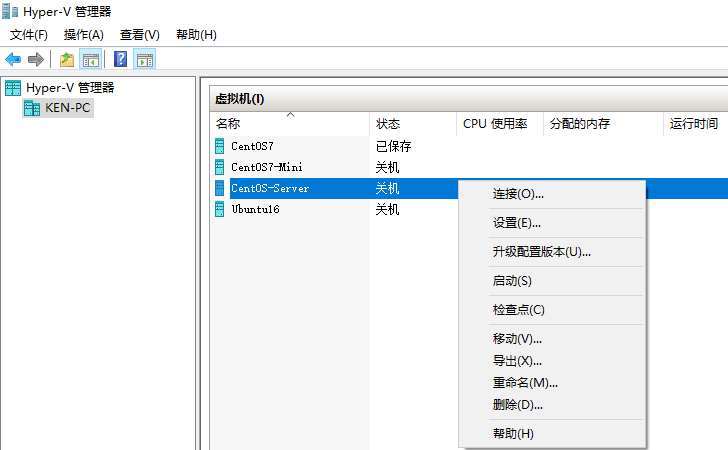
Task: Open the Help question mark icon
Action: 120,59
